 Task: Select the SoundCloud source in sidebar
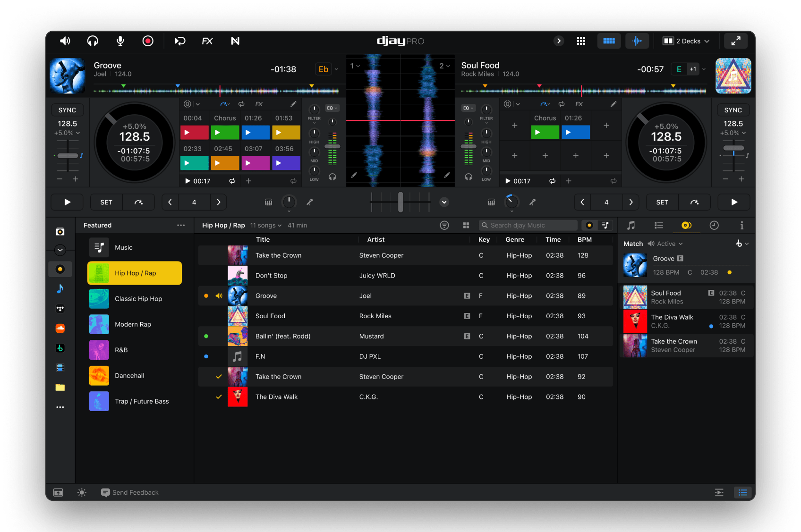(x=60, y=328)
